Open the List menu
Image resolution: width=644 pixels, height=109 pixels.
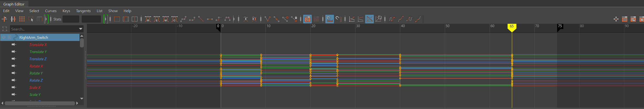pyautogui.click(x=100, y=11)
